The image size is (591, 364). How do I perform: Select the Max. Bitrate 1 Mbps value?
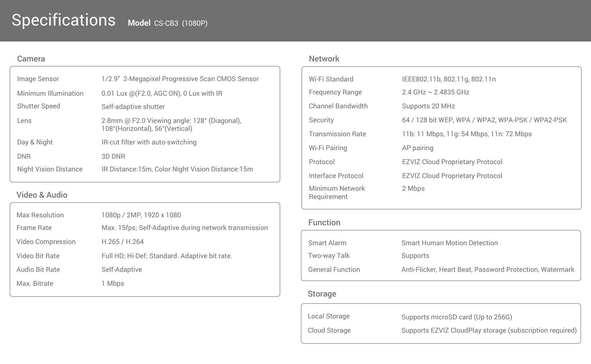click(113, 284)
